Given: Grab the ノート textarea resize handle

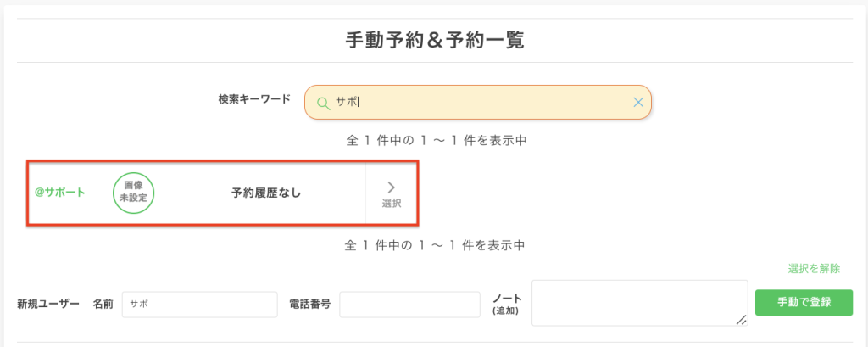Looking at the screenshot, I should coord(742,320).
